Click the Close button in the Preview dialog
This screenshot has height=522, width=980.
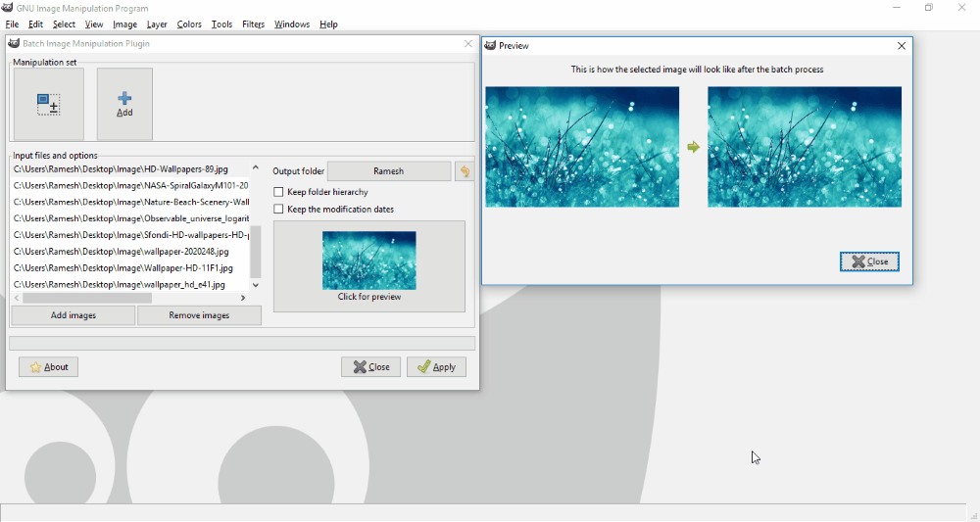(869, 261)
